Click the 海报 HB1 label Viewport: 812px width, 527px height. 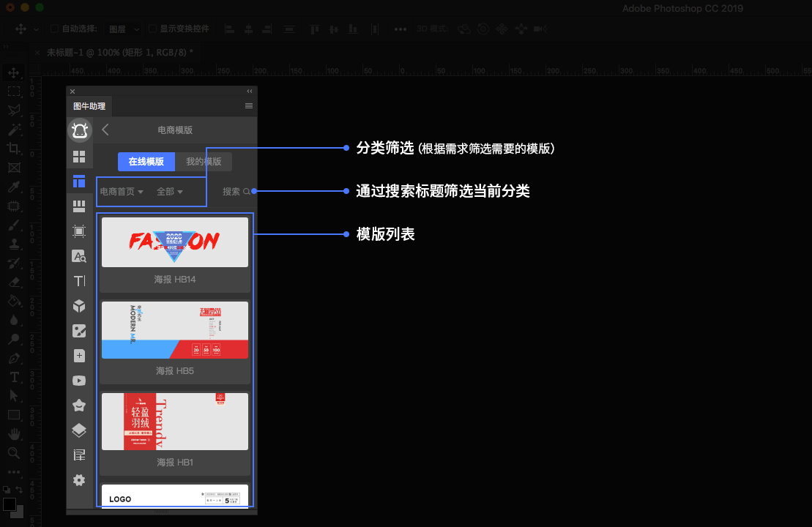pyautogui.click(x=175, y=463)
